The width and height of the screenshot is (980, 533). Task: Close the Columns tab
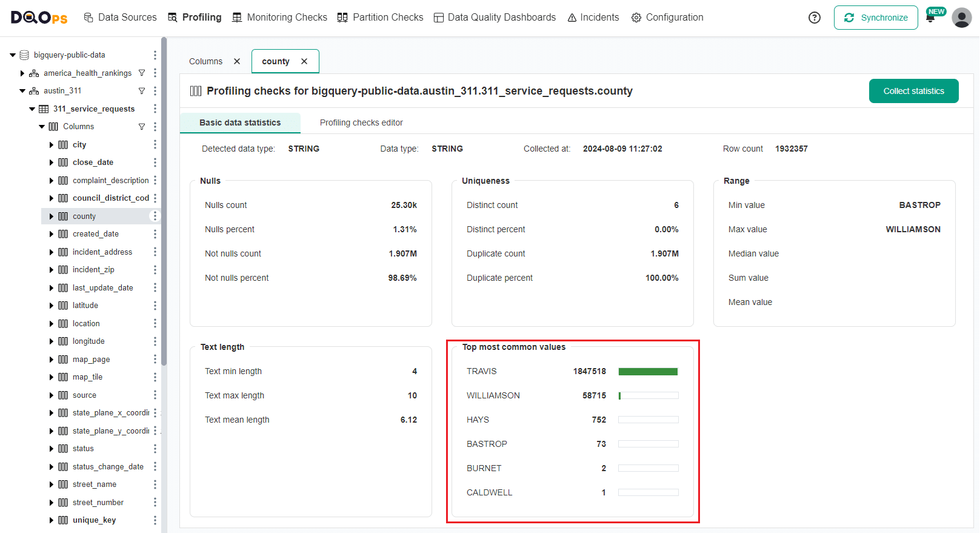[237, 61]
